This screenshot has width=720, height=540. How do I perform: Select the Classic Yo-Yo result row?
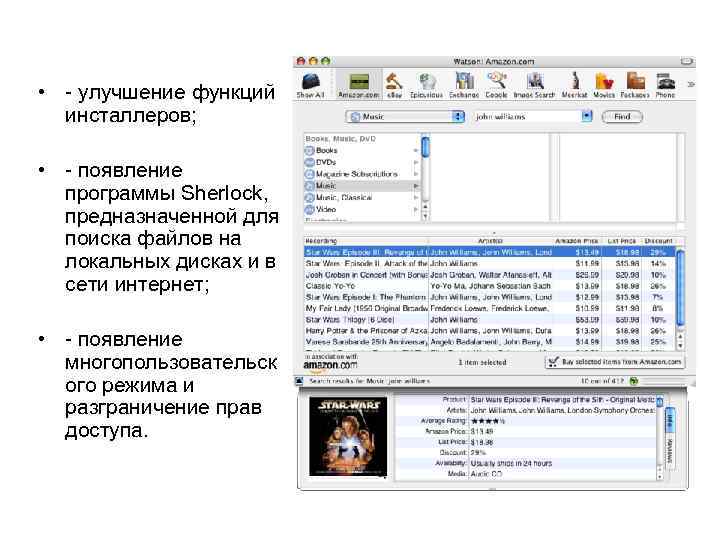[x=489, y=286]
